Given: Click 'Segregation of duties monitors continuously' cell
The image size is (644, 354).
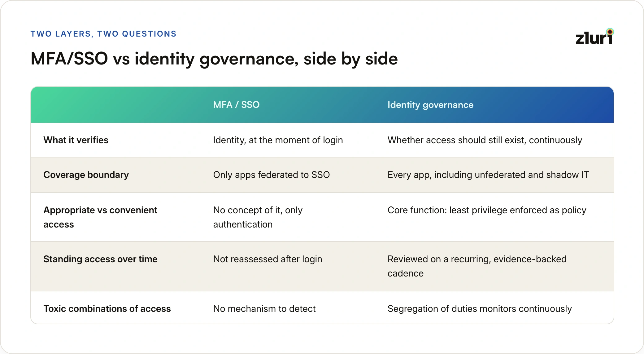Looking at the screenshot, I should [480, 309].
